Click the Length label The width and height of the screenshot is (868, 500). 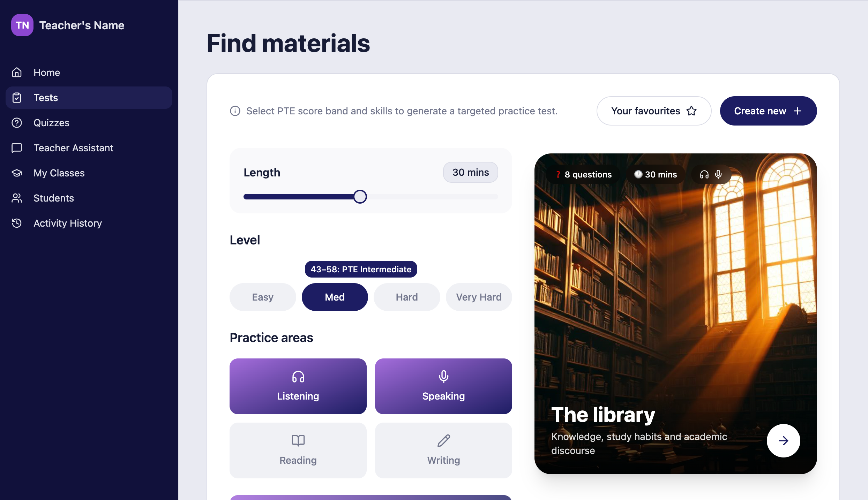pyautogui.click(x=262, y=172)
